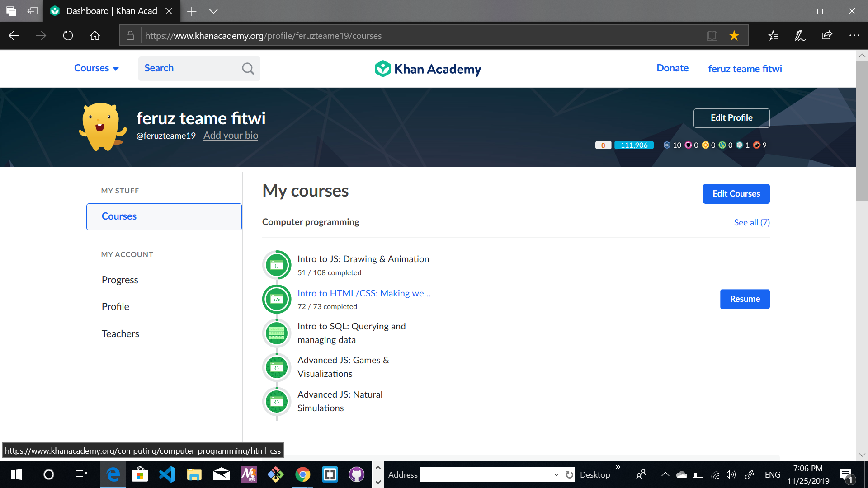Screen dimensions: 868x488
Task: Click 72 / 73 completed link
Action: pos(327,306)
